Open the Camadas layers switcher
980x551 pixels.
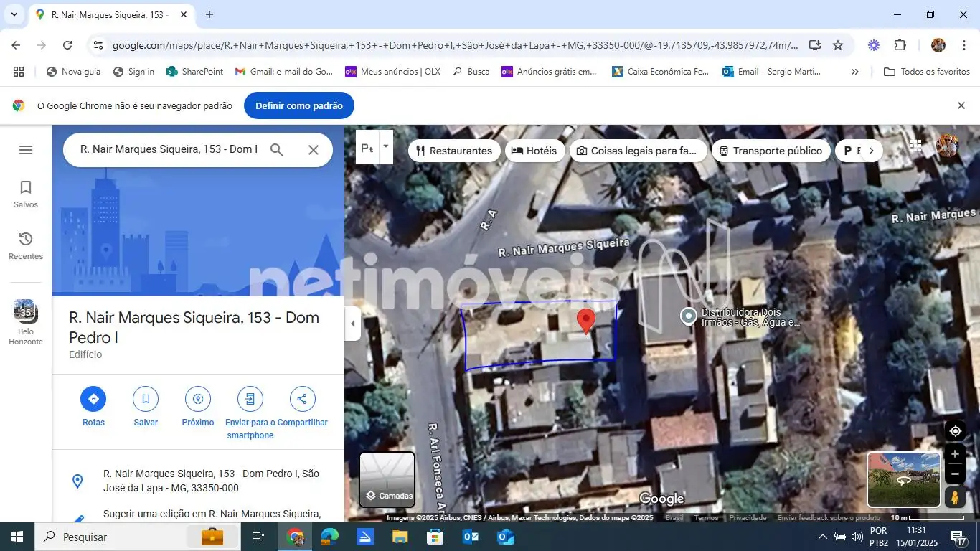coord(387,479)
